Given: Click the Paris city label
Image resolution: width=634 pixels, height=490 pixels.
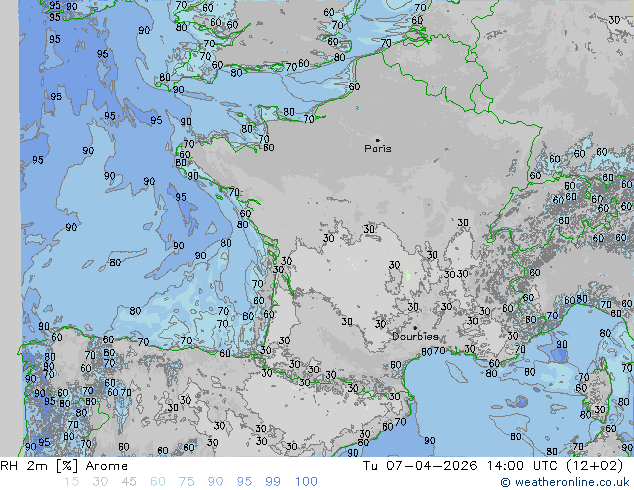Looking at the screenshot, I should [378, 149].
